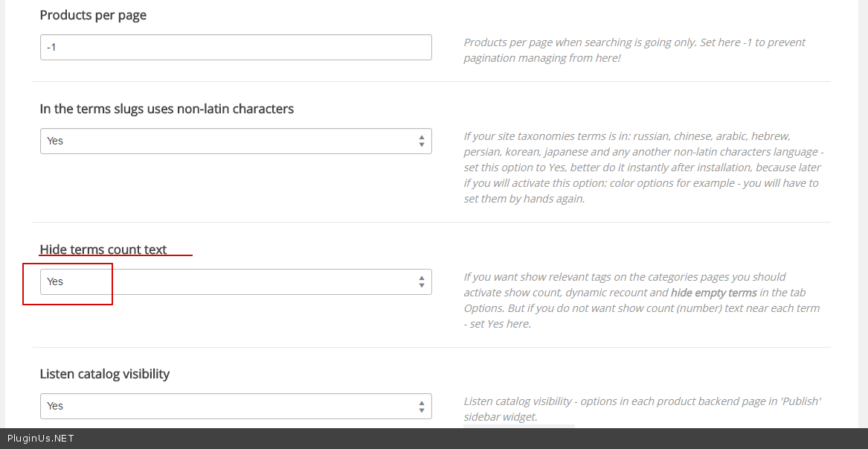Click the 'Hide terms count text' heading
Image resolution: width=868 pixels, height=449 pixels.
(x=103, y=249)
